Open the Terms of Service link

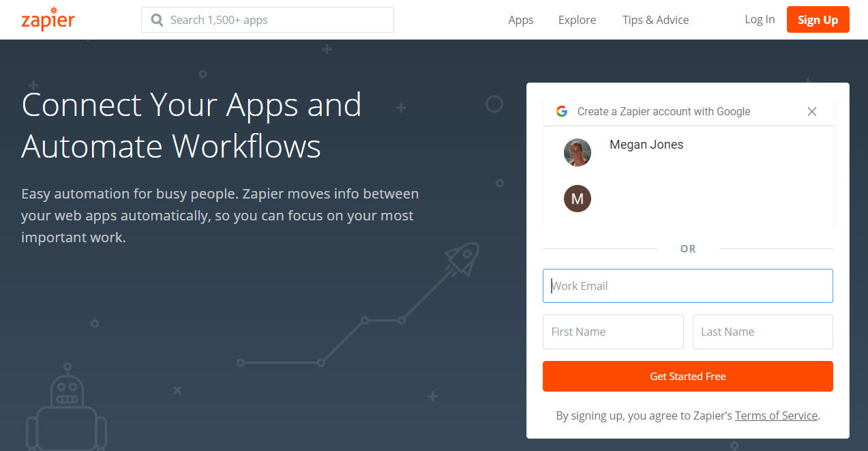(x=776, y=415)
